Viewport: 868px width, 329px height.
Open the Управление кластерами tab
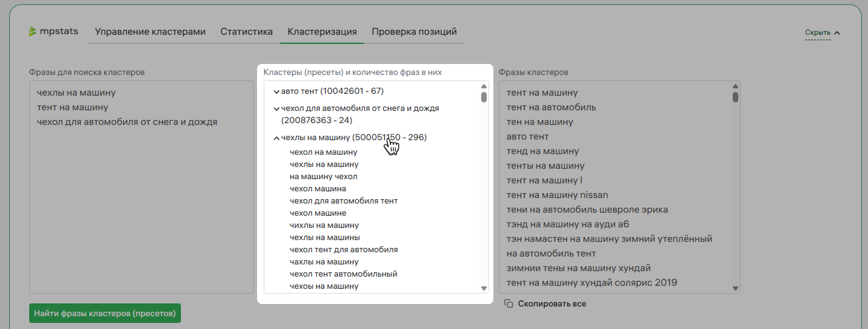[x=150, y=32]
